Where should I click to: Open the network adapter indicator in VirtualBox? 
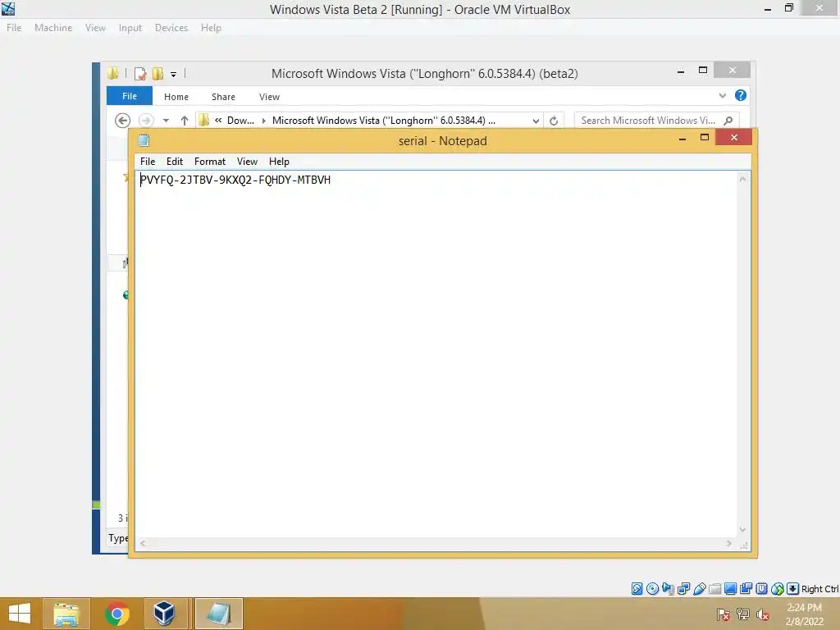(x=683, y=589)
